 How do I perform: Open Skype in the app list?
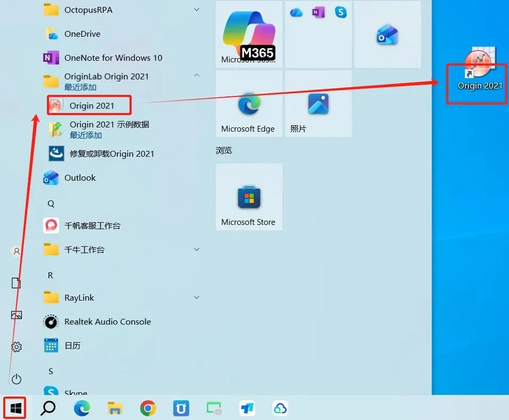click(122, 391)
